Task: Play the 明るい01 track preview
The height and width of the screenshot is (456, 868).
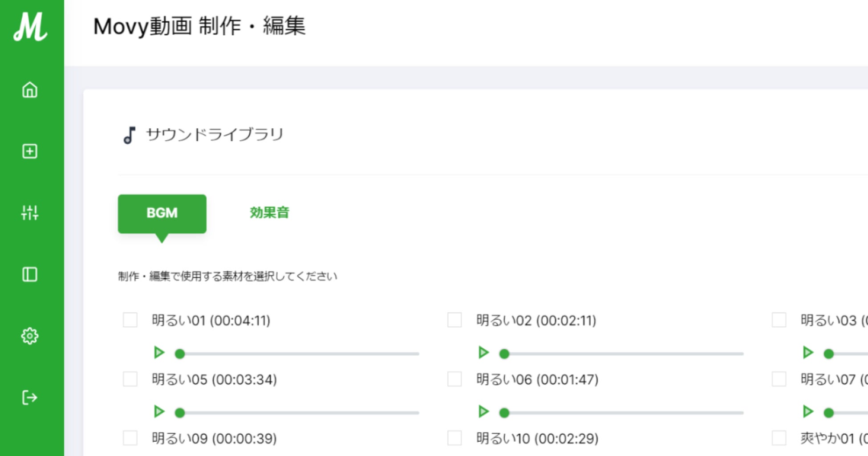Action: coord(159,353)
